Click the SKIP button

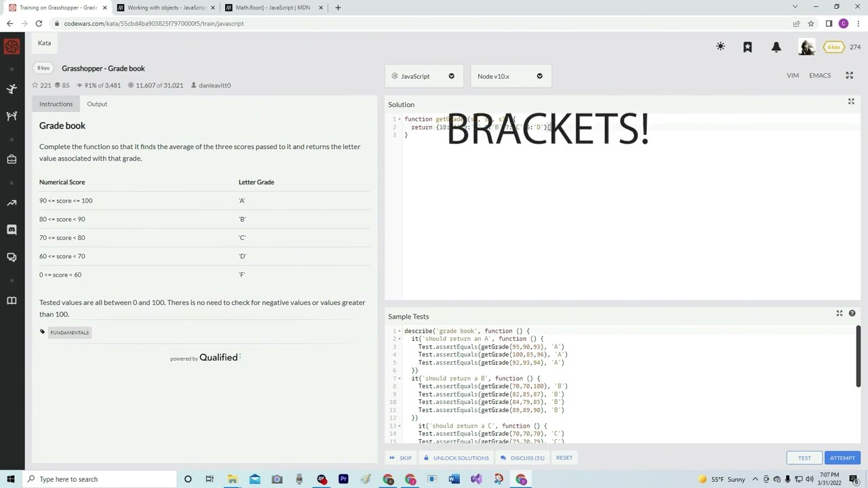coord(401,458)
